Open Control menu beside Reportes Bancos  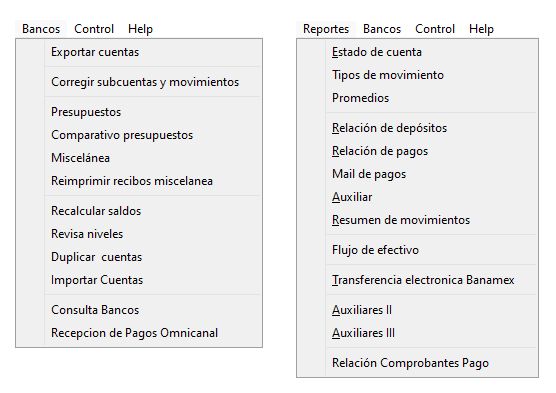(x=435, y=29)
